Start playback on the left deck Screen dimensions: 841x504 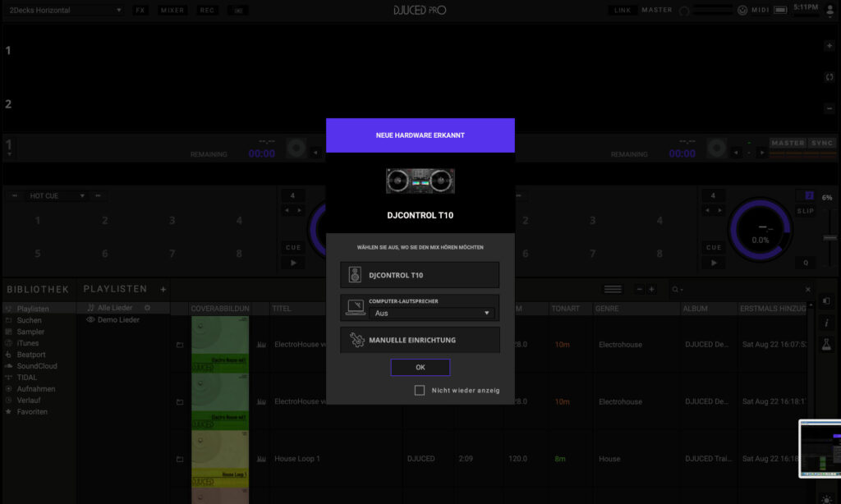point(293,263)
